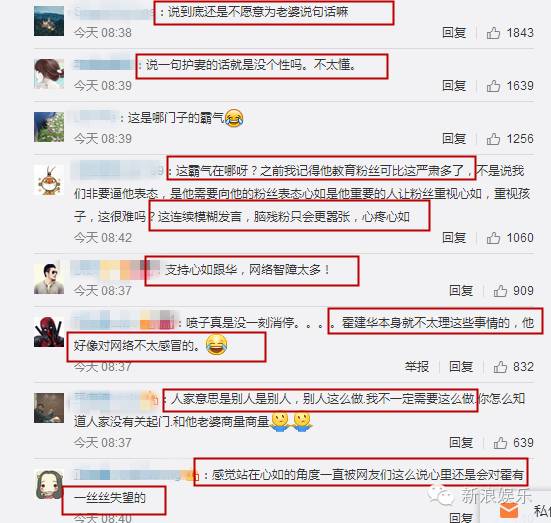Like the comment with 1843 likes
This screenshot has height=523, width=551.
(x=493, y=33)
